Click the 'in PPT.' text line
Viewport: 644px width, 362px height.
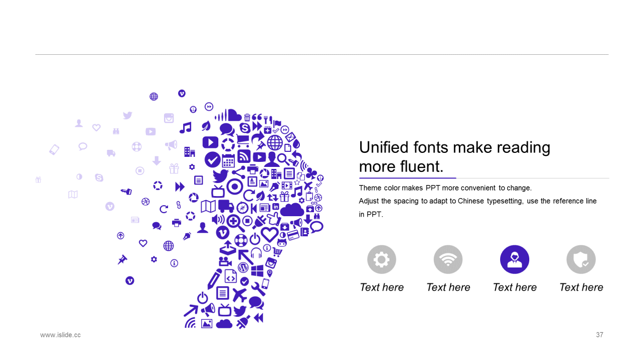(x=371, y=214)
